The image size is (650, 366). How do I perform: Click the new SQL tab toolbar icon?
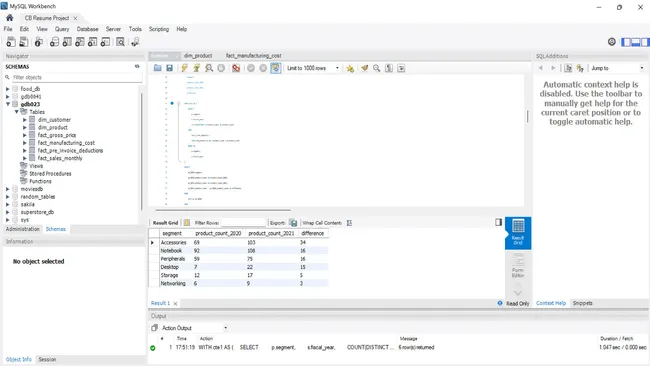(11, 42)
